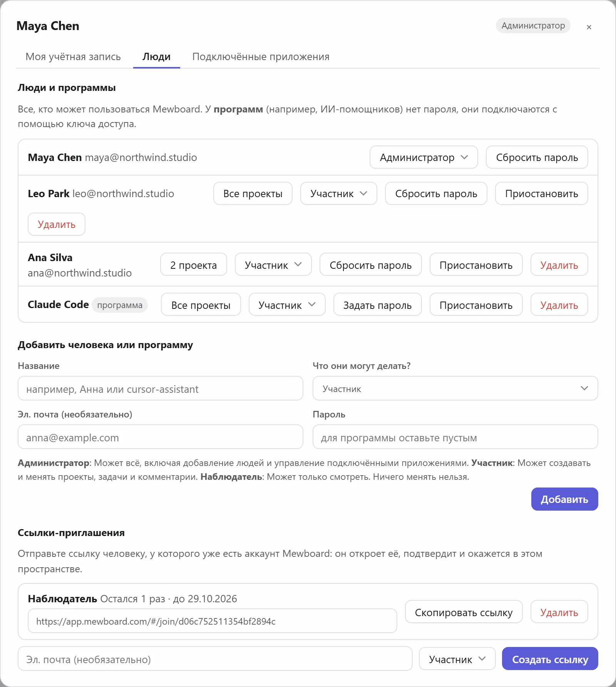Open the Что они могут делать dropdown
Screen dimensions: 616x687
click(455, 389)
